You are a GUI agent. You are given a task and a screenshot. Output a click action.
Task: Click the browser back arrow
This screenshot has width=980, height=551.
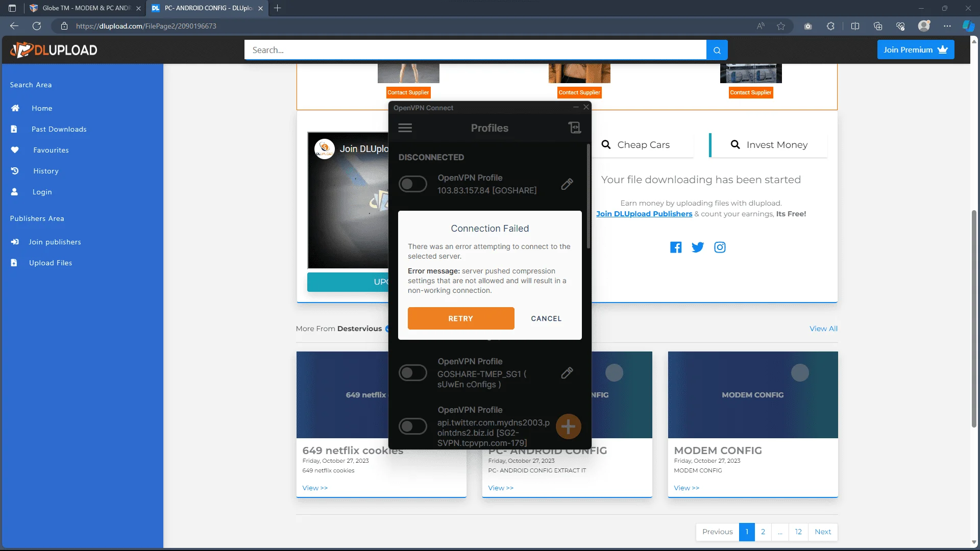click(14, 26)
